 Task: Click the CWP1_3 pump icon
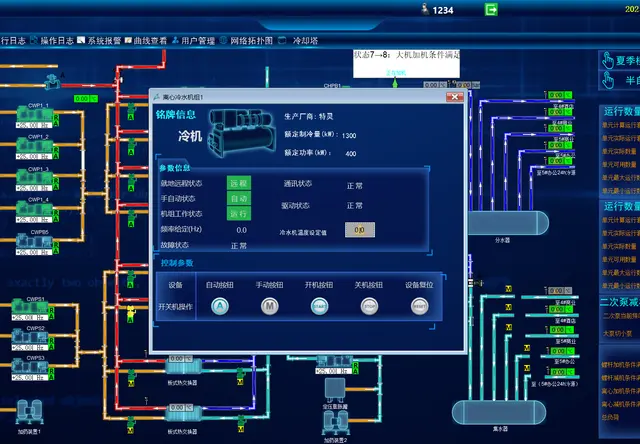(x=35, y=177)
